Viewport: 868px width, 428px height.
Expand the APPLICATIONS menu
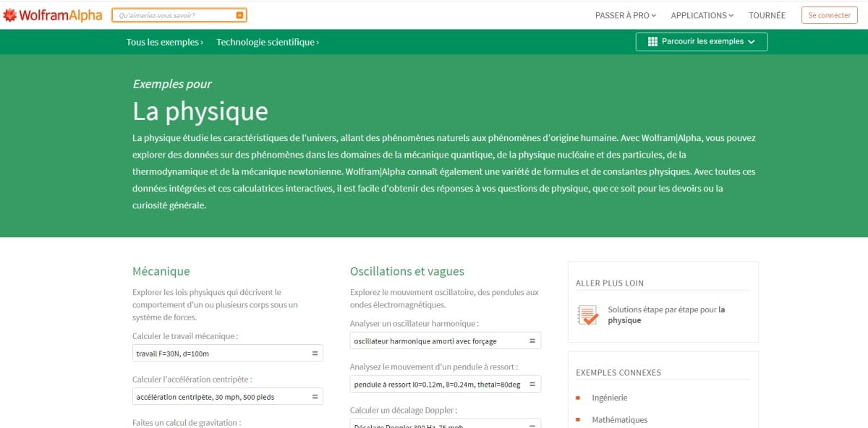[x=702, y=15]
